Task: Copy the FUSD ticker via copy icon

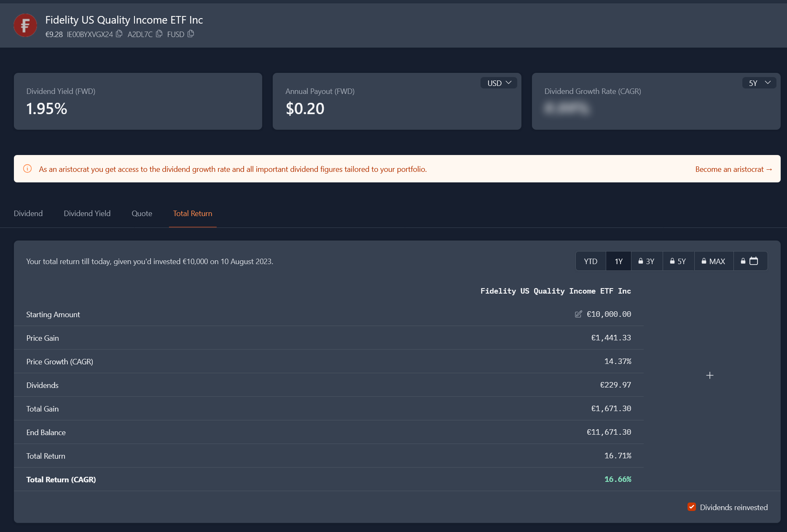Action: click(191, 34)
